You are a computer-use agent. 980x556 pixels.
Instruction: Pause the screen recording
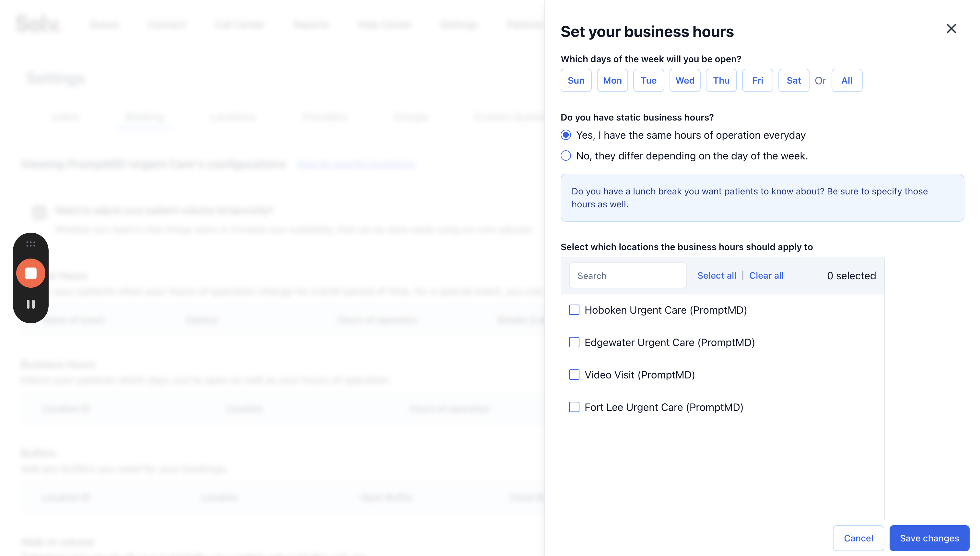coord(30,304)
